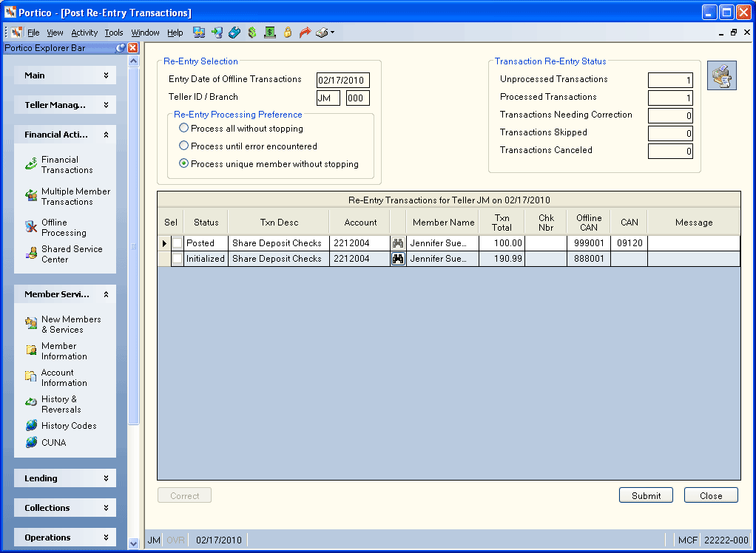This screenshot has height=553, width=756.
Task: Click the green dollar sign toolbar icon
Action: (x=252, y=33)
